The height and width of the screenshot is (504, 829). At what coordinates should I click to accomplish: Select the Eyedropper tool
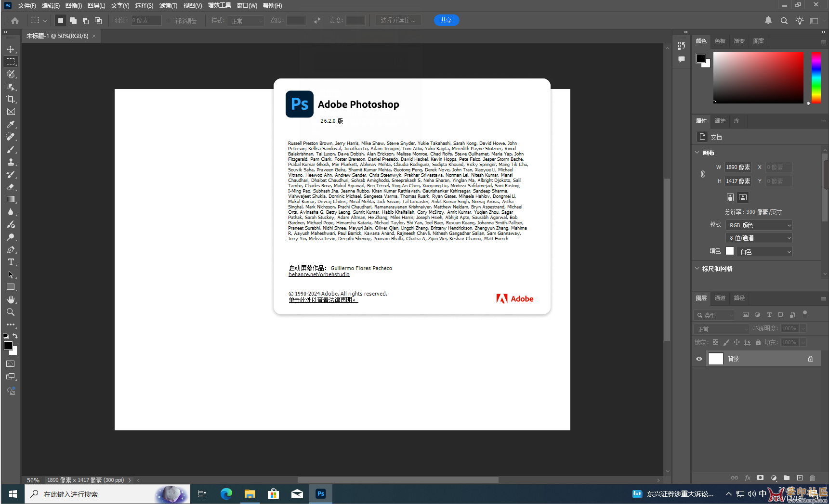coord(11,124)
